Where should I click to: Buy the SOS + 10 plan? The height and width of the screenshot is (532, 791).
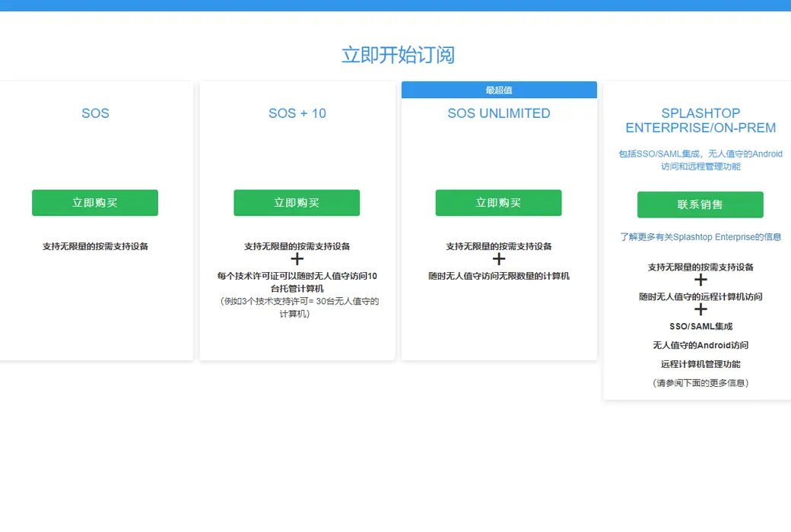pos(297,203)
